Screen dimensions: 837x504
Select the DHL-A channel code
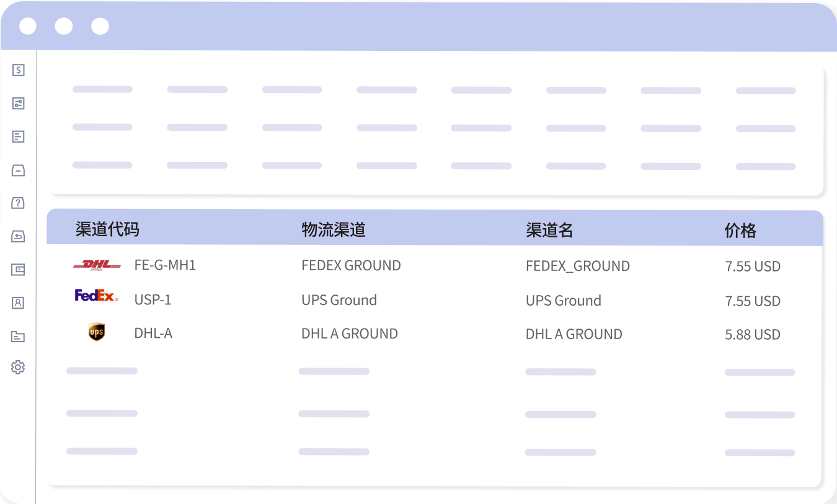click(153, 334)
